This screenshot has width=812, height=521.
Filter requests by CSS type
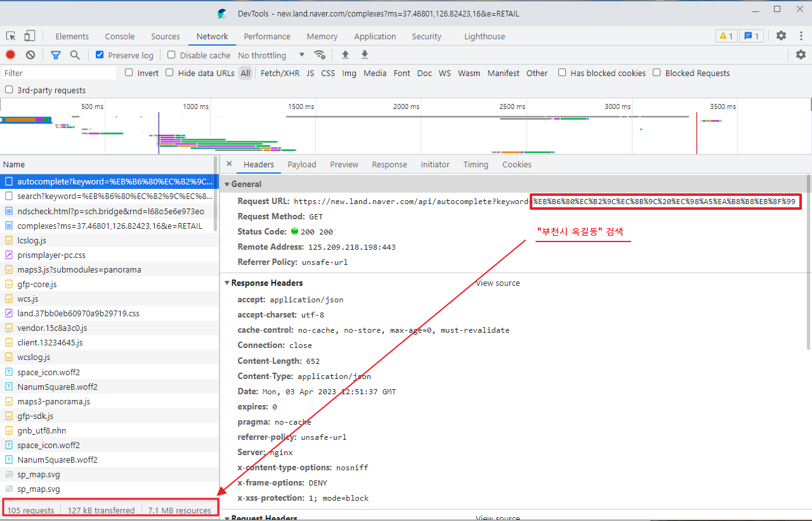[x=328, y=73]
